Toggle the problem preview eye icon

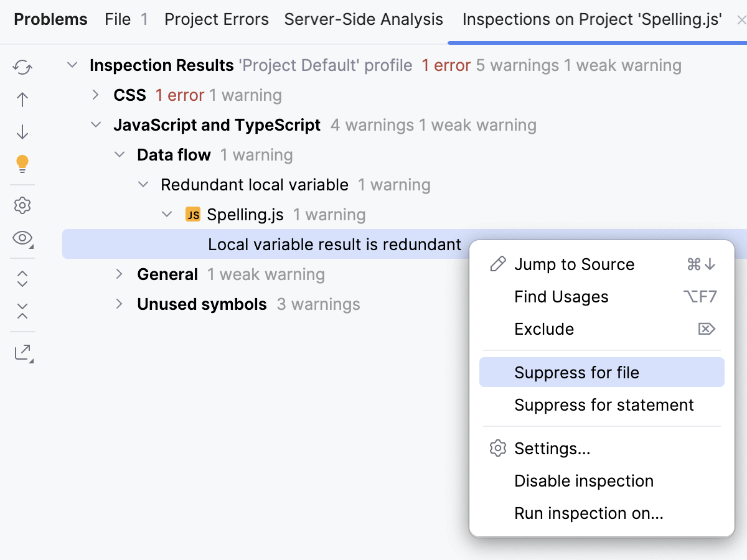pyautogui.click(x=22, y=238)
